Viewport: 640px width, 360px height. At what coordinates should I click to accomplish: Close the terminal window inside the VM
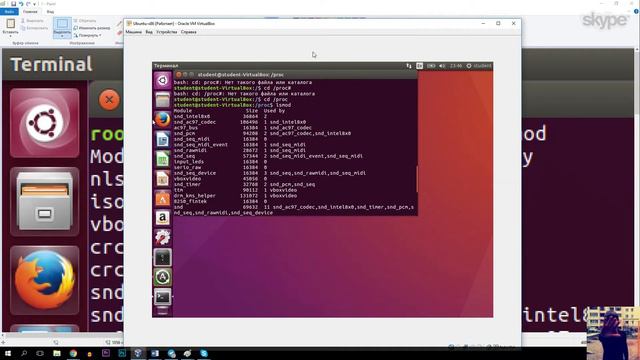[x=178, y=75]
